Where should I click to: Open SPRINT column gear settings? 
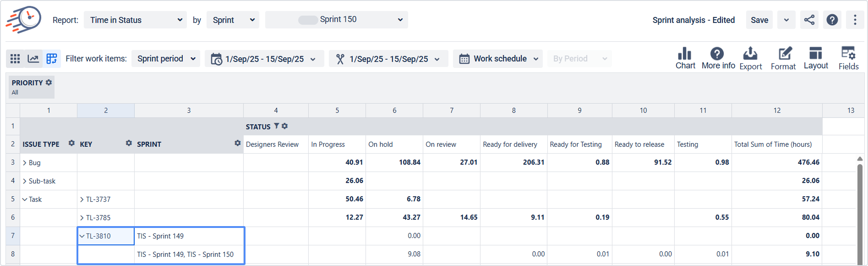point(237,143)
